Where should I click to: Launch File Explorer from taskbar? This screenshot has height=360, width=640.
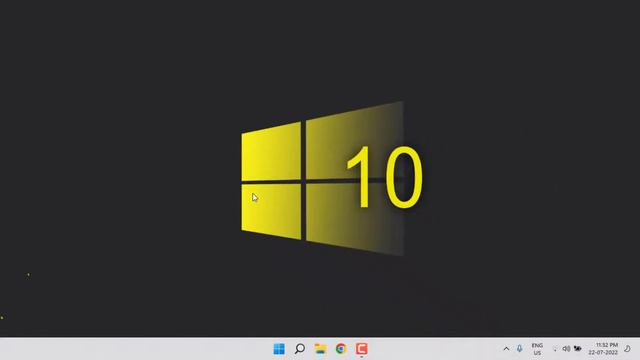[320, 349]
